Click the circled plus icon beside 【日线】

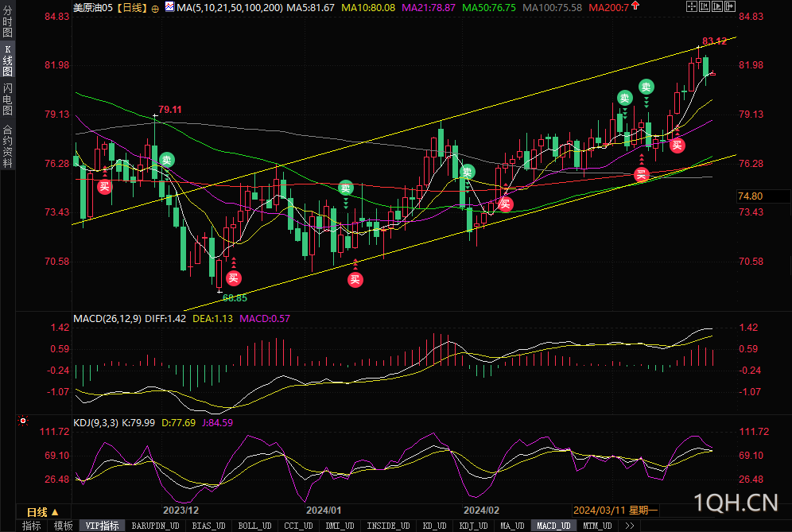[x=155, y=9]
